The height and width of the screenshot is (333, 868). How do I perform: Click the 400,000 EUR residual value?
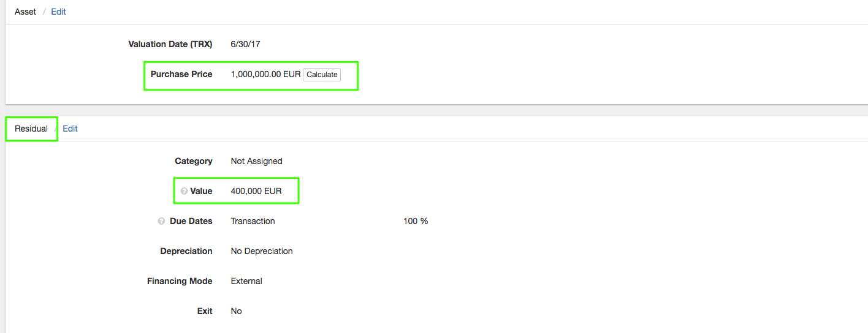(256, 191)
